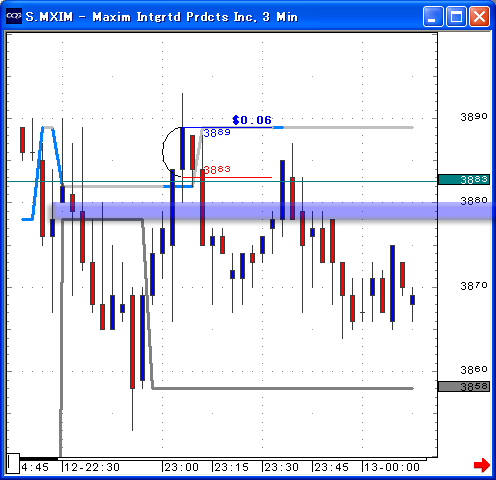Viewport: 496px width, 480px height.
Task: Select the red 3883 price label
Action: tap(217, 170)
